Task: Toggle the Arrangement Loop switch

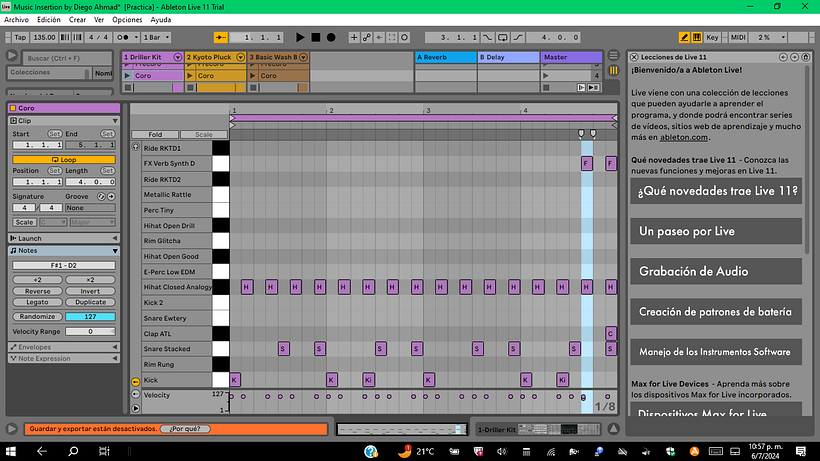Action: [503, 37]
